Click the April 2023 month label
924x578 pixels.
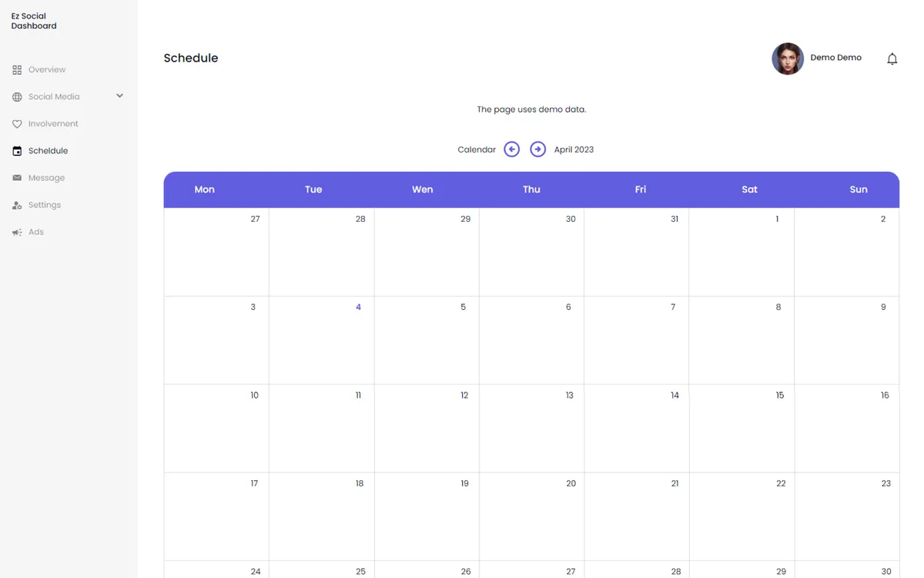[x=574, y=150]
